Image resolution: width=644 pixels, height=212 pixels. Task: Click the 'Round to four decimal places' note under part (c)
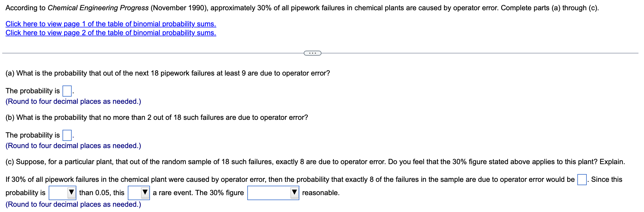pos(73,204)
